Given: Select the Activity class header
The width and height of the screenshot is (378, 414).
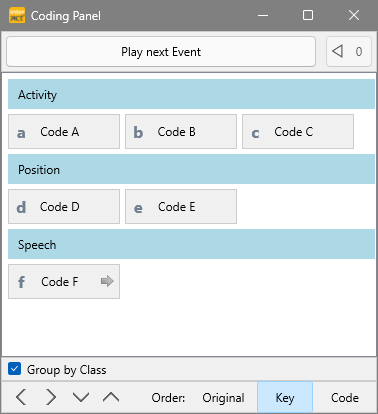Looking at the screenshot, I should click(191, 94).
